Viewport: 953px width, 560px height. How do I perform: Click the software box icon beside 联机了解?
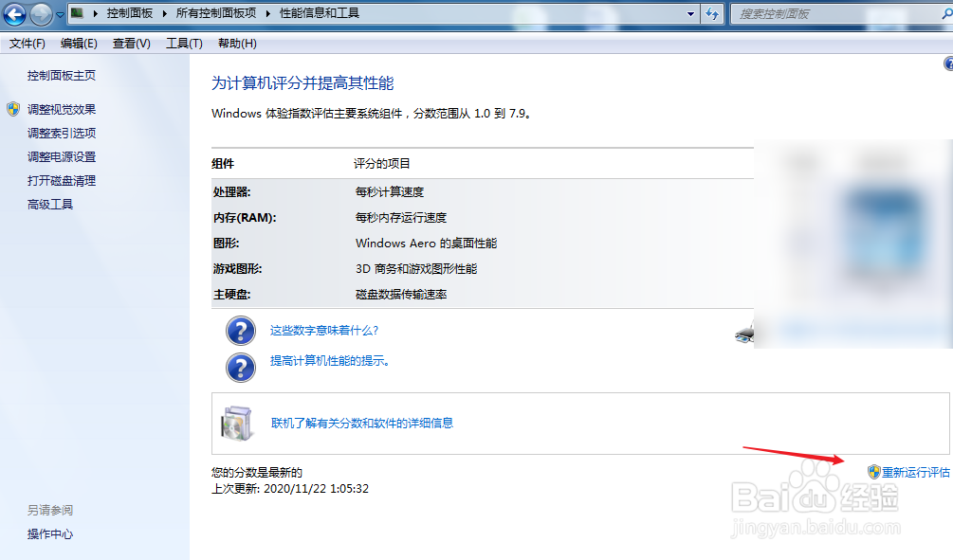coord(236,423)
